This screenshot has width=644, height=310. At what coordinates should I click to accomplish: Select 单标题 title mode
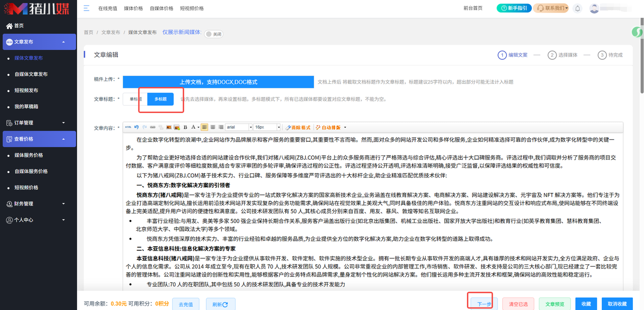pos(135,99)
